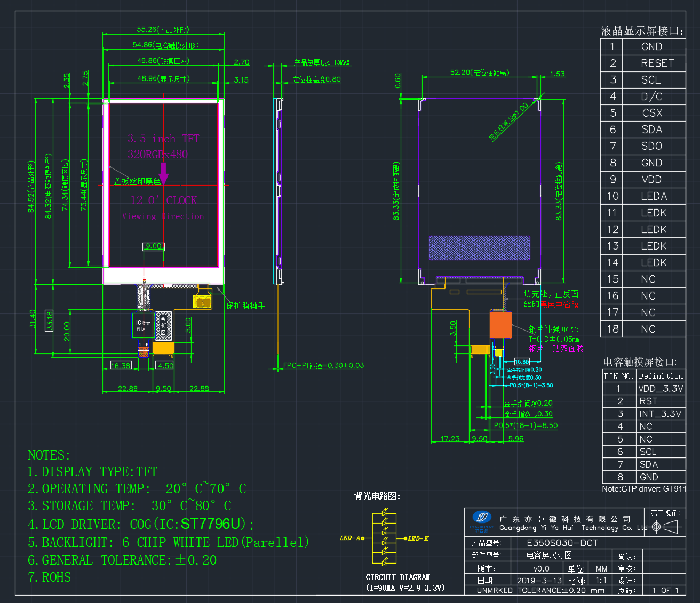Select the 12 O'CLOCK viewing text

point(164,200)
